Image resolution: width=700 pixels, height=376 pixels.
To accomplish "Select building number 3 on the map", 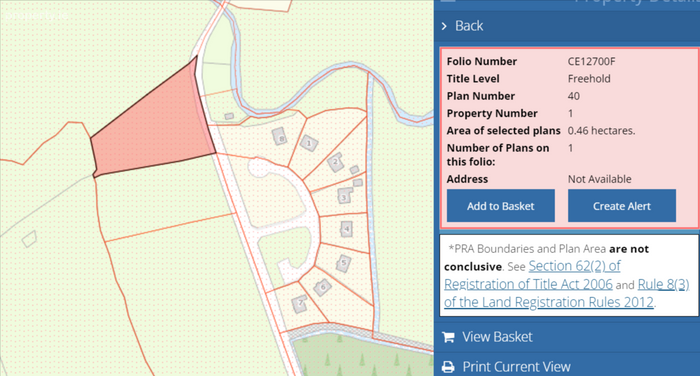I will click(344, 196).
